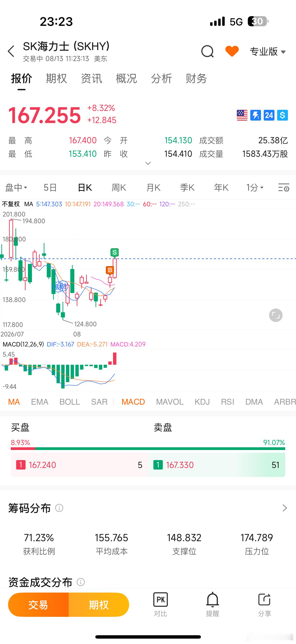Open 筹码分布 details arrow
The image size is (296, 644).
285,508
